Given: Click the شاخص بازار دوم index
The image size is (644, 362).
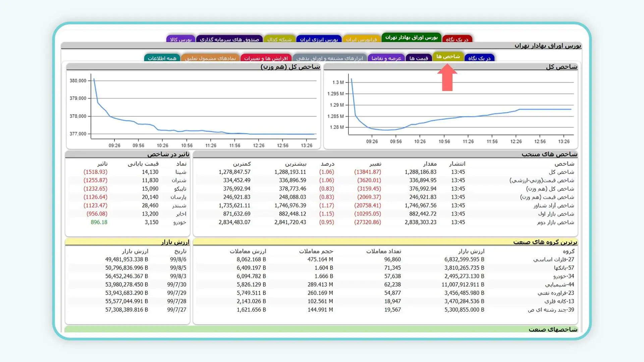Looking at the screenshot, I should tap(555, 222).
